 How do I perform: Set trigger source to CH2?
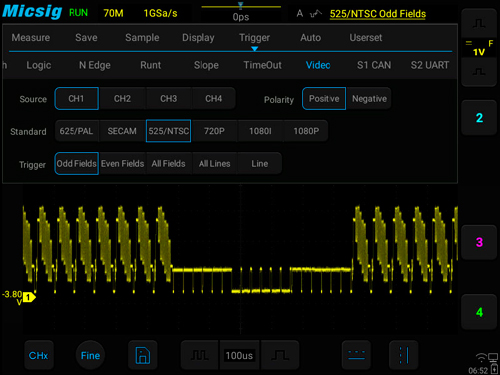[x=122, y=99]
